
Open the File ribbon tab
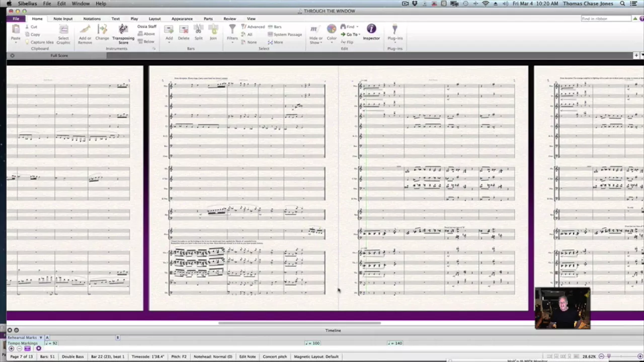click(x=16, y=19)
